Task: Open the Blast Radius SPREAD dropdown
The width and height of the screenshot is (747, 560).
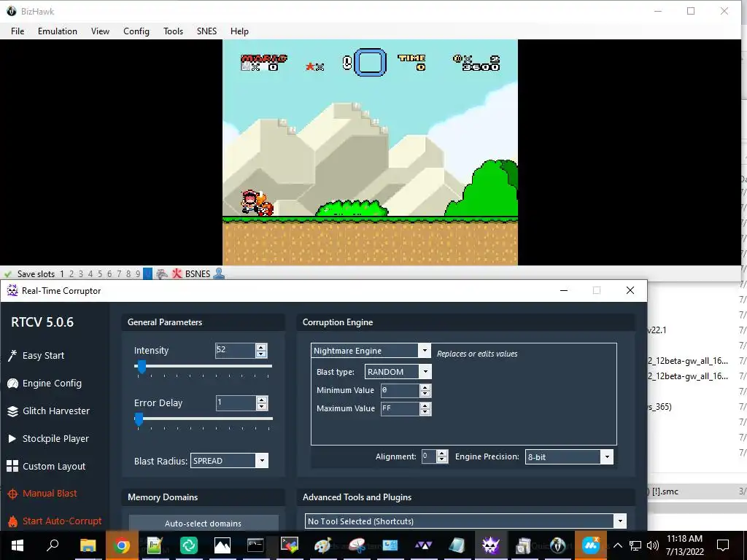Action: tap(262, 461)
